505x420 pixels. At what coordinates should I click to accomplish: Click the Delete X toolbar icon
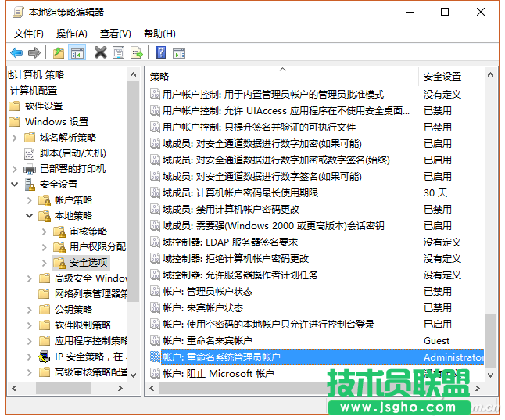[x=100, y=52]
